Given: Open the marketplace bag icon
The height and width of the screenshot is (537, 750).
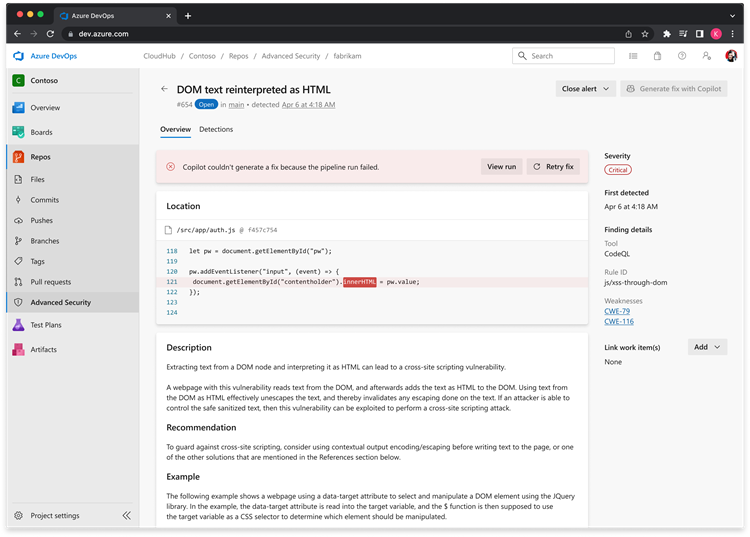Looking at the screenshot, I should [657, 56].
